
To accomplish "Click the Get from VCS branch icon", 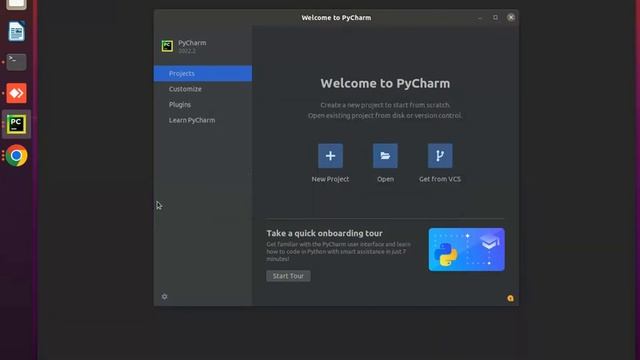I will point(440,156).
